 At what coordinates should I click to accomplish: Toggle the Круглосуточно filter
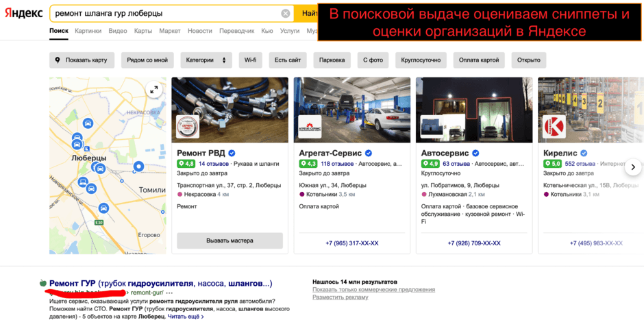pyautogui.click(x=421, y=60)
